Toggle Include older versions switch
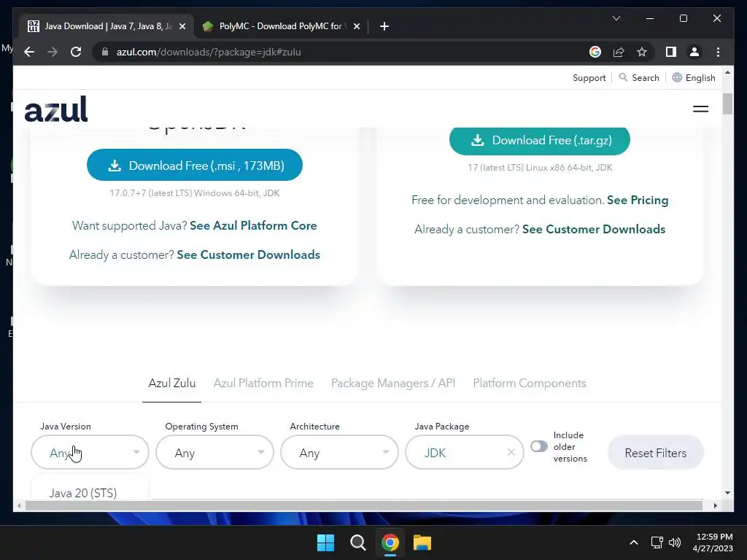 tap(539, 447)
